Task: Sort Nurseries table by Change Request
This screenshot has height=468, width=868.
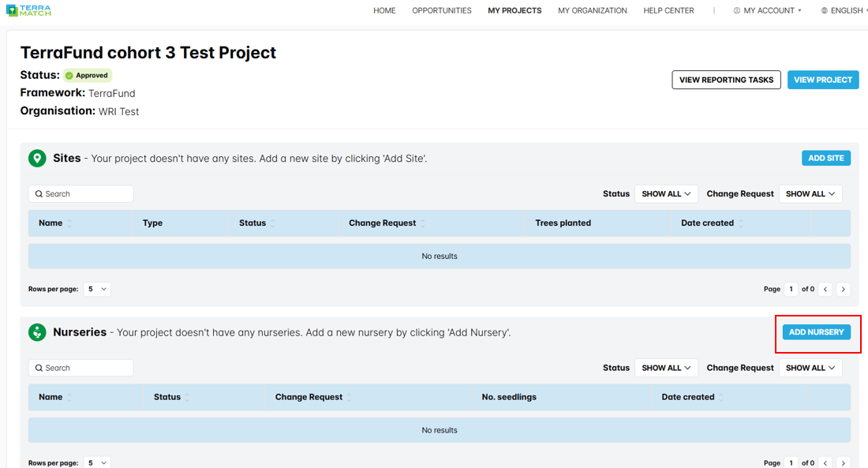Action: click(349, 397)
